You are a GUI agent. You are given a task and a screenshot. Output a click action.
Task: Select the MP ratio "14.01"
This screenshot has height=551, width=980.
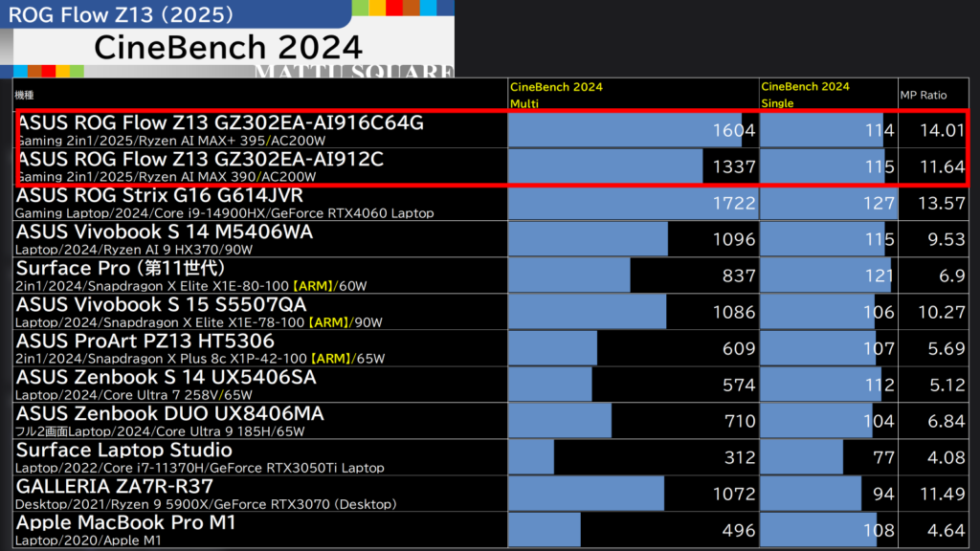942,130
